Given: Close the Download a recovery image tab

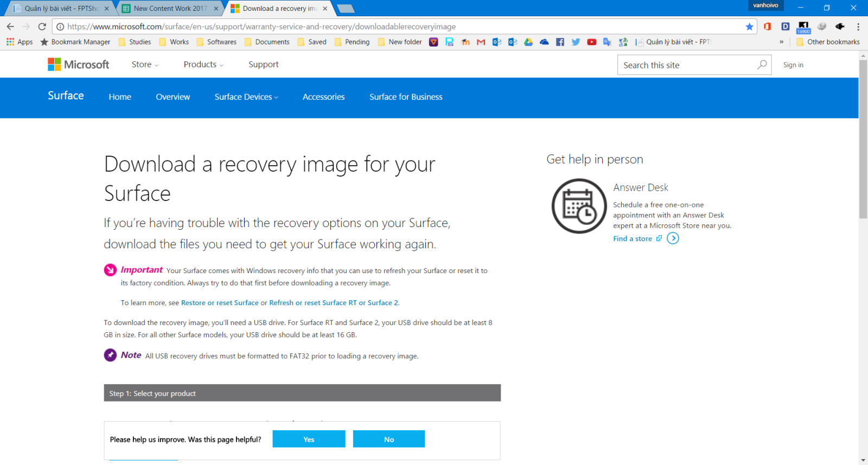Looking at the screenshot, I should point(325,9).
